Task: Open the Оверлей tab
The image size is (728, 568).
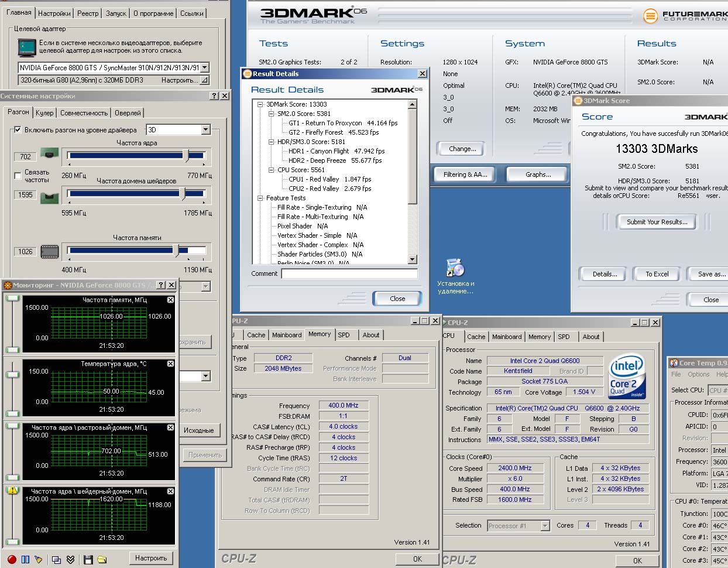Action: click(128, 113)
